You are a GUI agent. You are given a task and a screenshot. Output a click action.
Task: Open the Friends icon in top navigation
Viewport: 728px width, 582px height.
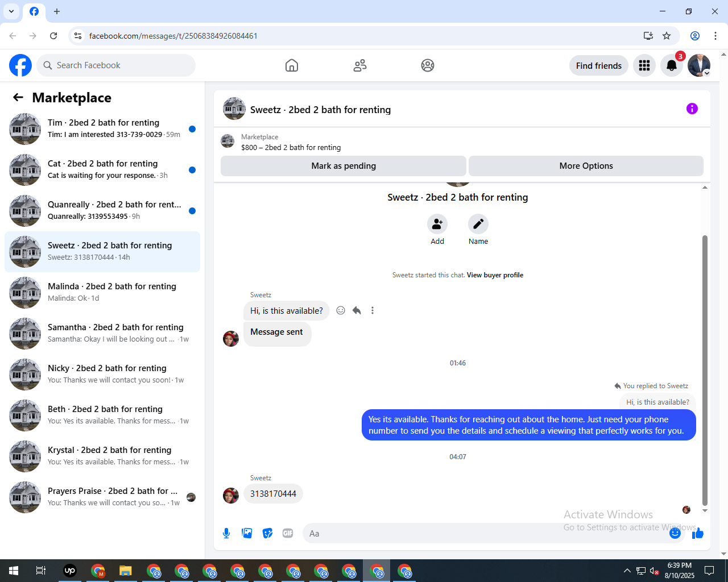(360, 65)
